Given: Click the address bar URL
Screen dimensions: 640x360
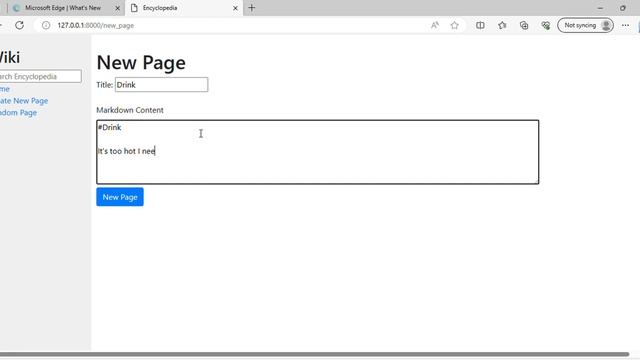Looking at the screenshot, I should [96, 25].
